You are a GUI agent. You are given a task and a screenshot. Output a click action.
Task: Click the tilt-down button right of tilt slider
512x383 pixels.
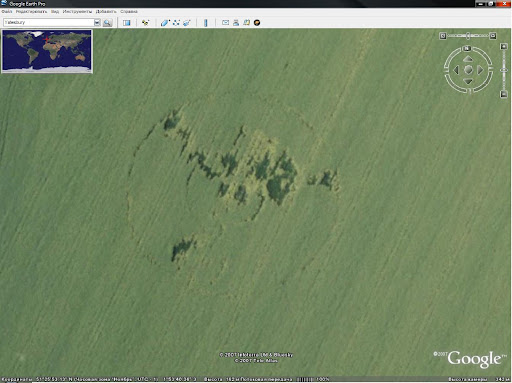tap(493, 36)
